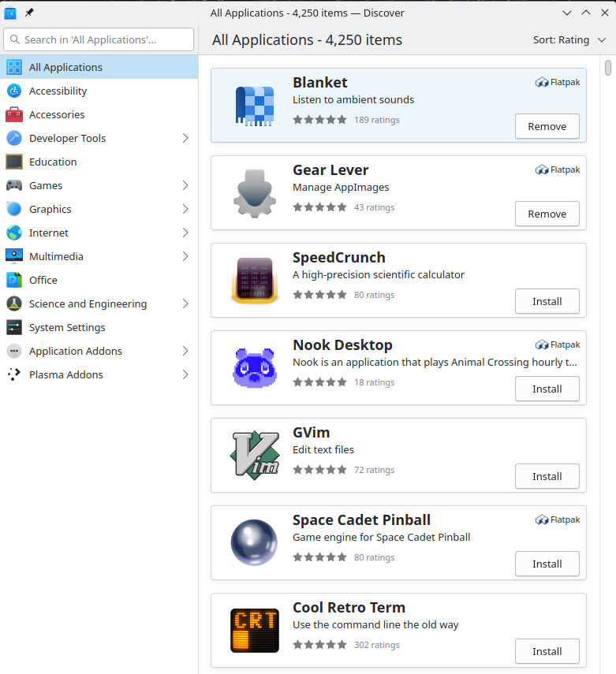Click the Graphics sphere icon
The width and height of the screenshot is (616, 674).
pyautogui.click(x=14, y=209)
